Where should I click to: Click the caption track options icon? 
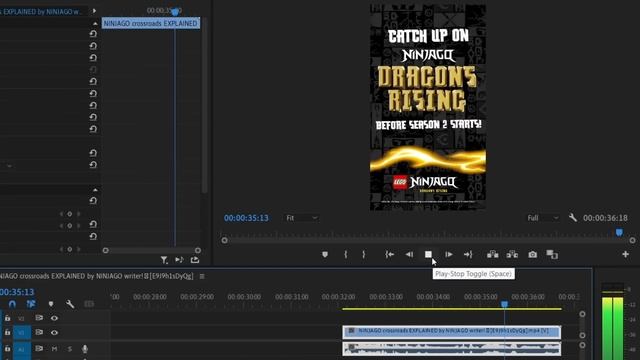[x=89, y=304]
